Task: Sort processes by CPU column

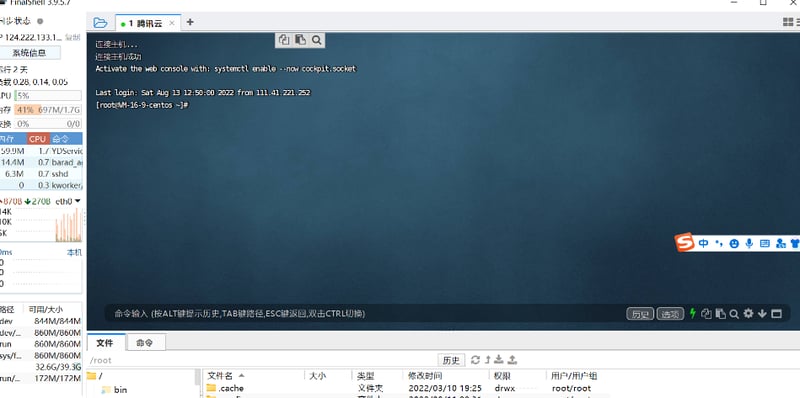Action: [38, 139]
